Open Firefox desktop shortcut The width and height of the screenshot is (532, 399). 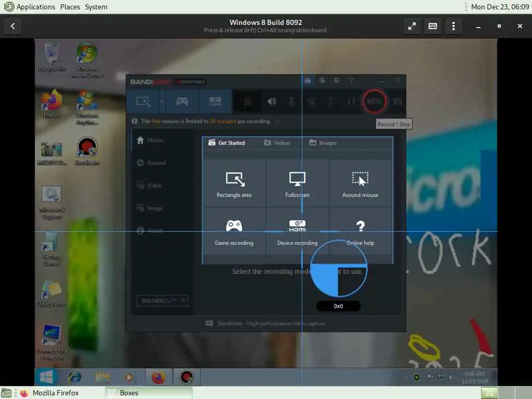[51, 103]
